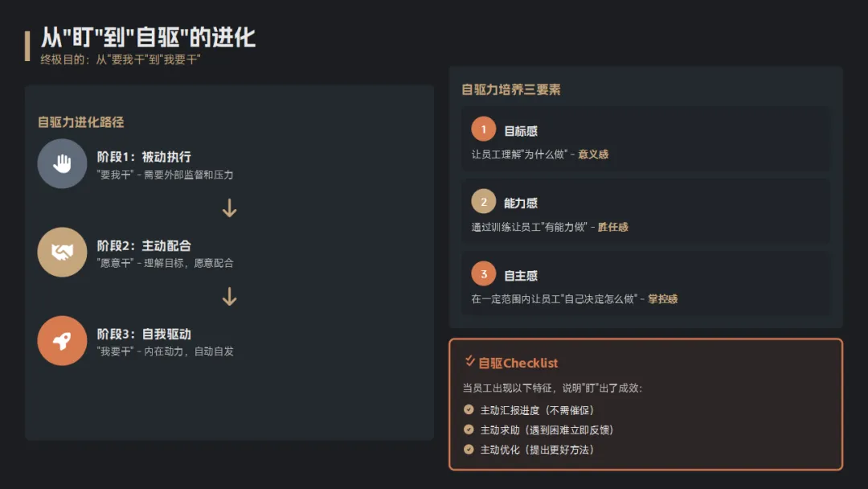Click the highlighted 意义感 text
This screenshot has width=868, height=489.
593,154
